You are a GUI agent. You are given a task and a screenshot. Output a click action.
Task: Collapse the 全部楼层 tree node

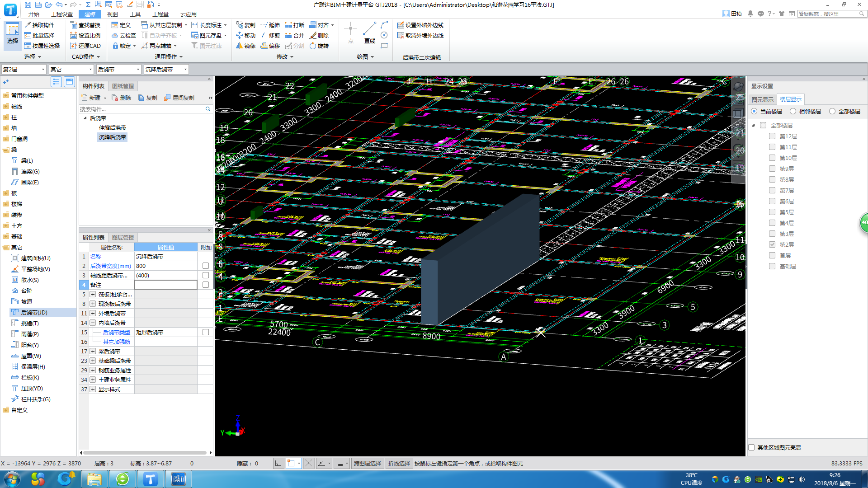(754, 125)
